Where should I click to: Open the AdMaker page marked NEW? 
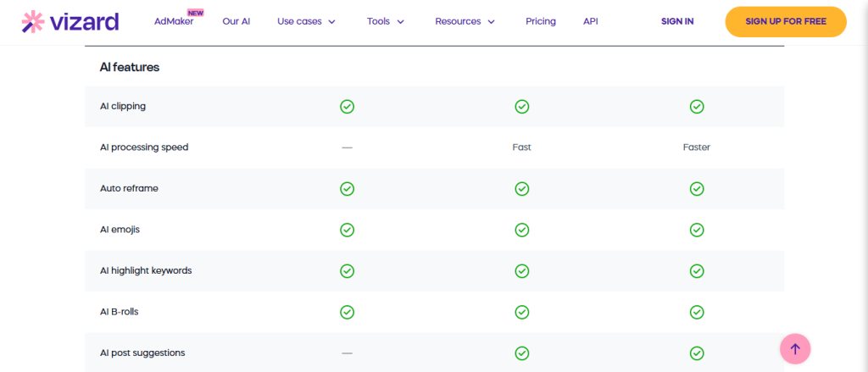pos(173,22)
